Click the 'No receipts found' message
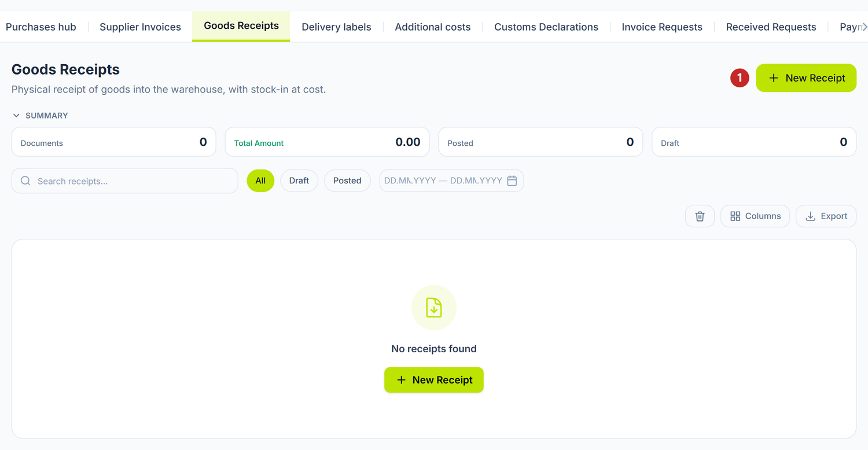Viewport: 868px width, 450px height. [434, 349]
